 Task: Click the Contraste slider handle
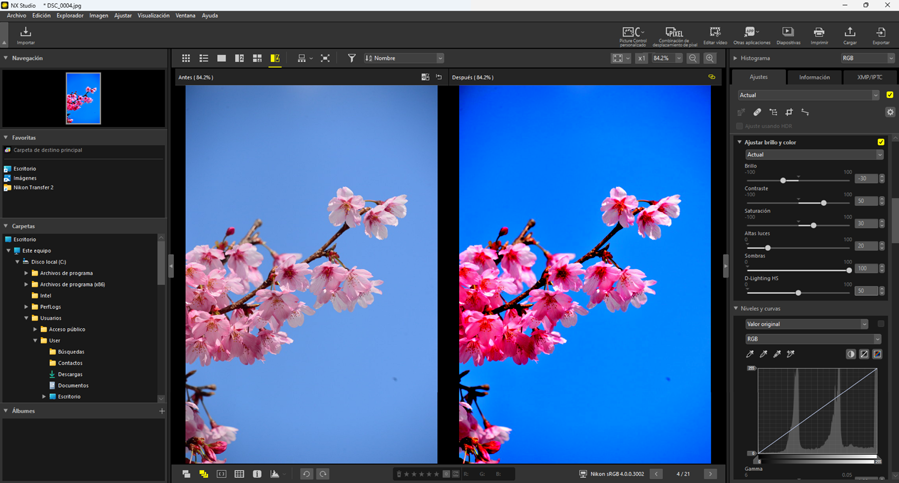coord(824,203)
